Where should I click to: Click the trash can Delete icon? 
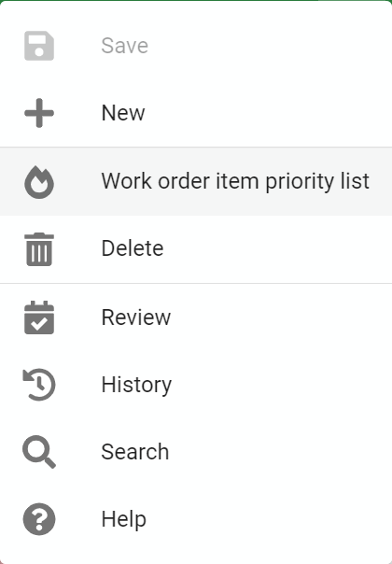39,249
